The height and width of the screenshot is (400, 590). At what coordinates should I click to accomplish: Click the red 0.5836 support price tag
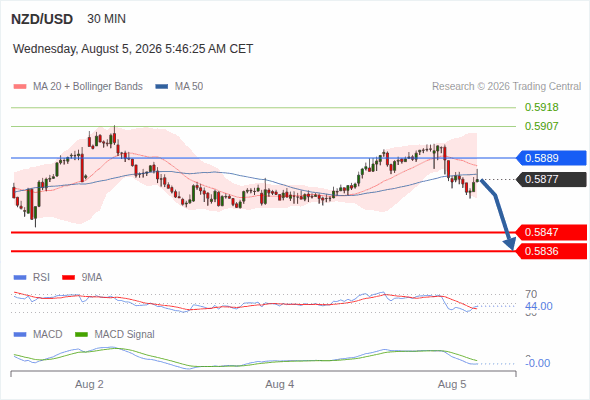click(551, 251)
